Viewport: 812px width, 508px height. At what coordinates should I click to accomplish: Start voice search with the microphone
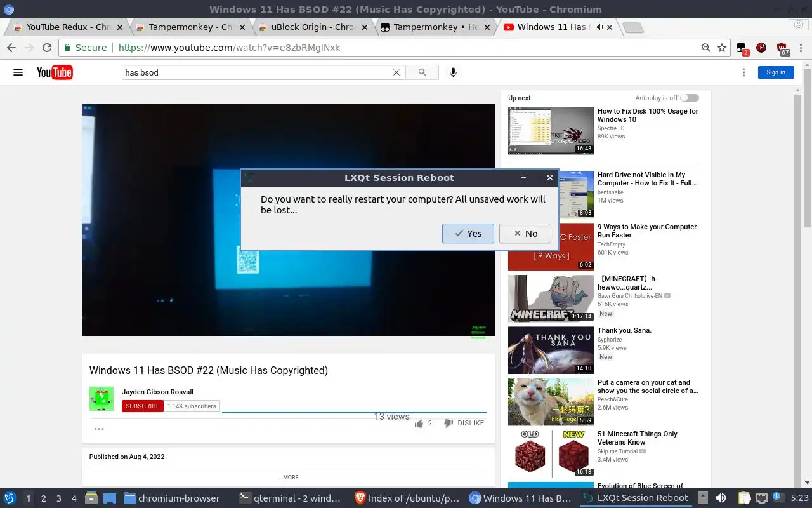click(x=453, y=72)
